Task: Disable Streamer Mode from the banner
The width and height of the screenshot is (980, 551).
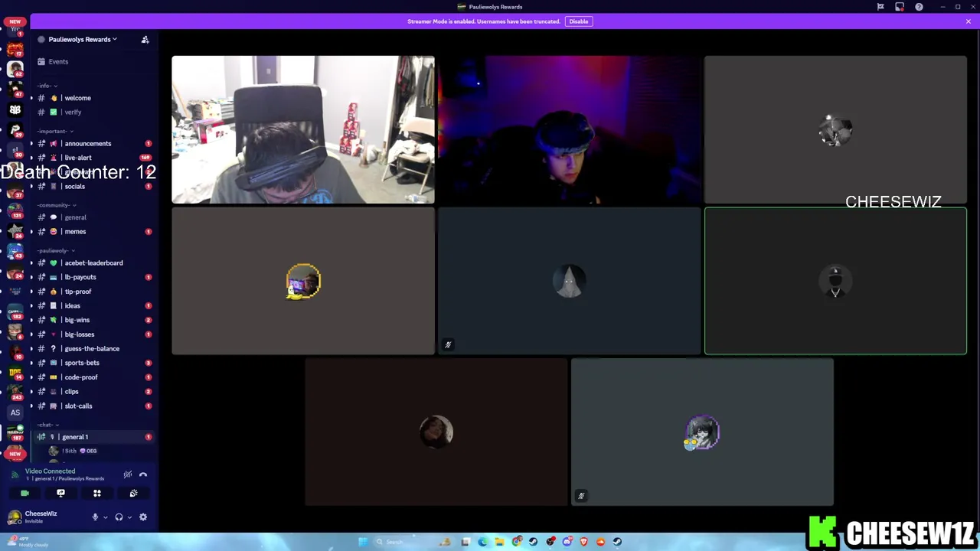Action: click(x=579, y=21)
